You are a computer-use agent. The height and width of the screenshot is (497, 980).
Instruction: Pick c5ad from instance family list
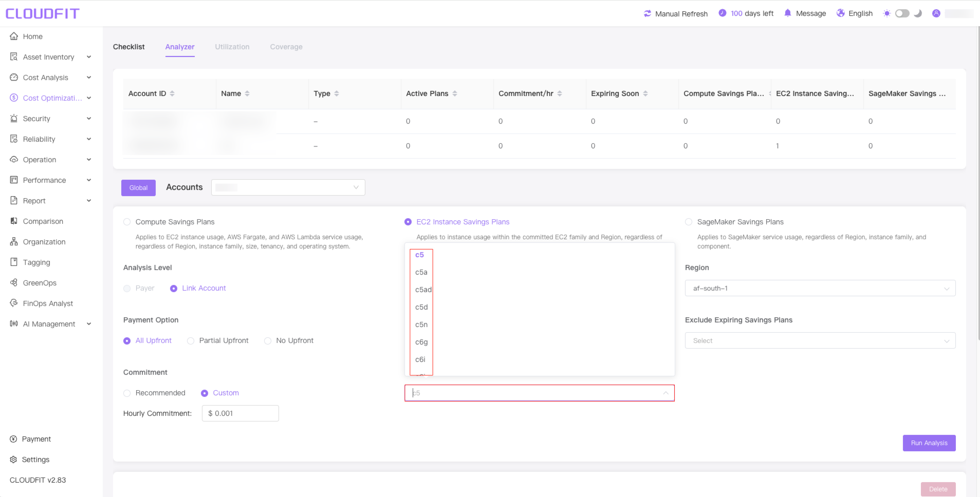pos(539,290)
